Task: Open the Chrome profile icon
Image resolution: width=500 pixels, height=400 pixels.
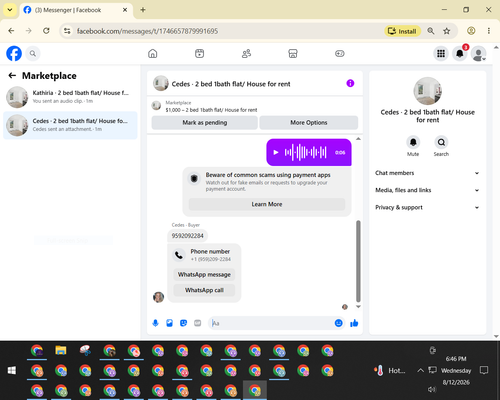Action: coord(471,31)
